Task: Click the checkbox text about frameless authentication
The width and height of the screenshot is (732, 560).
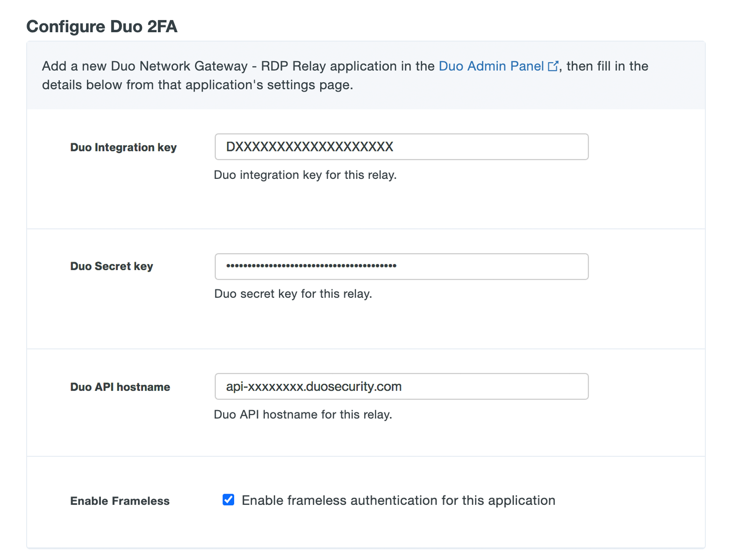Action: click(398, 500)
